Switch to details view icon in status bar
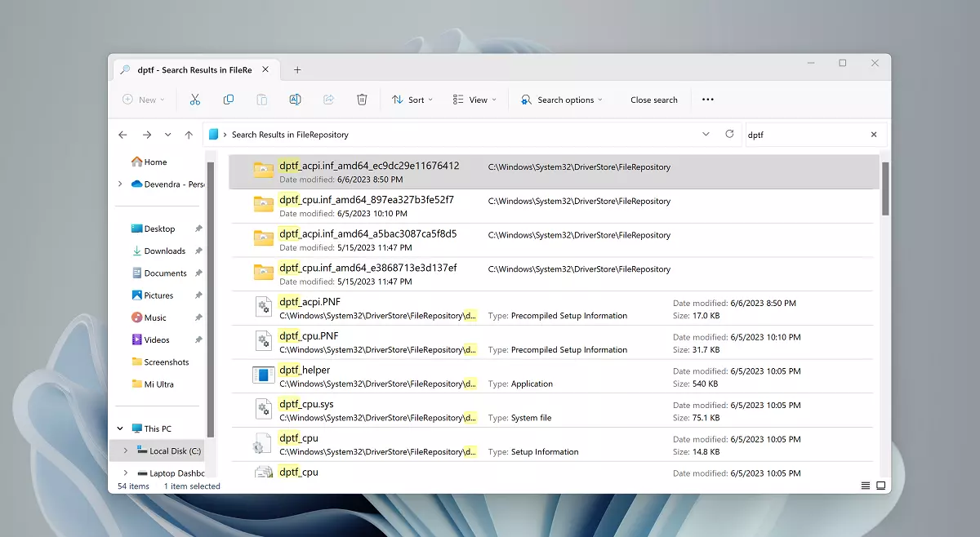This screenshot has width=980, height=537. tap(865, 486)
